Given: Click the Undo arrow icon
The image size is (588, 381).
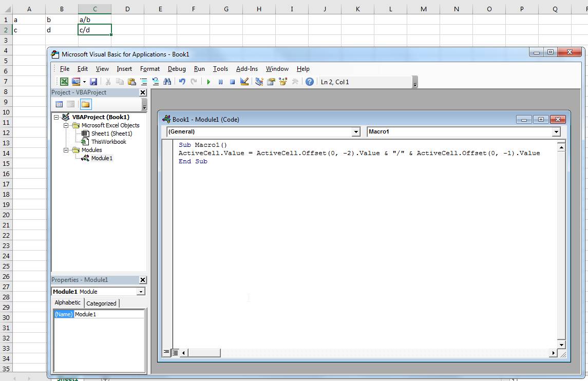Looking at the screenshot, I should (x=182, y=82).
